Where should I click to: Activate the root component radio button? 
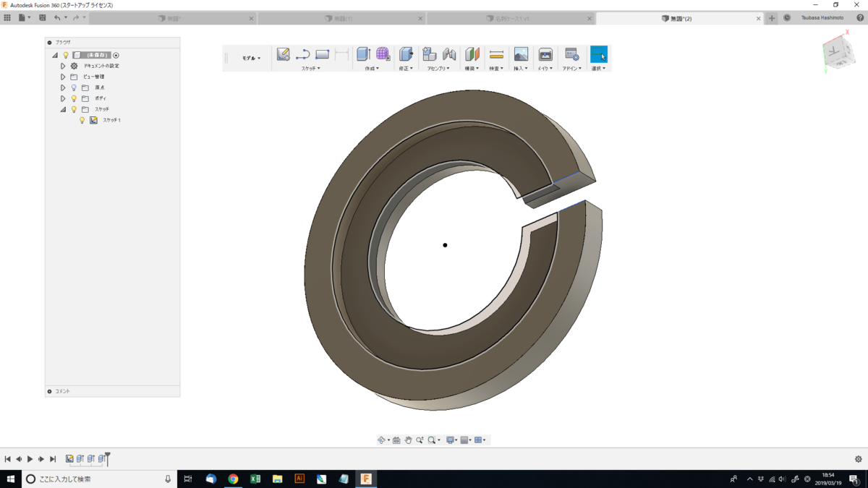click(x=116, y=55)
